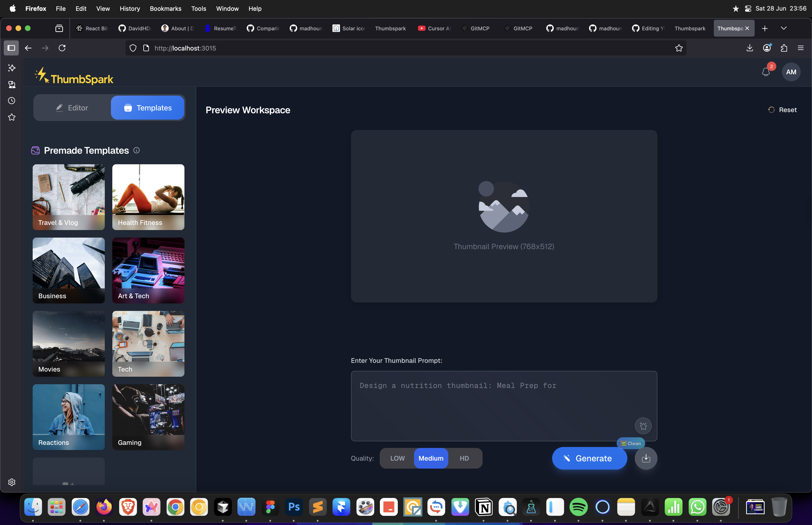
Task: Choose the Gaming template thumbnail
Action: tap(148, 417)
